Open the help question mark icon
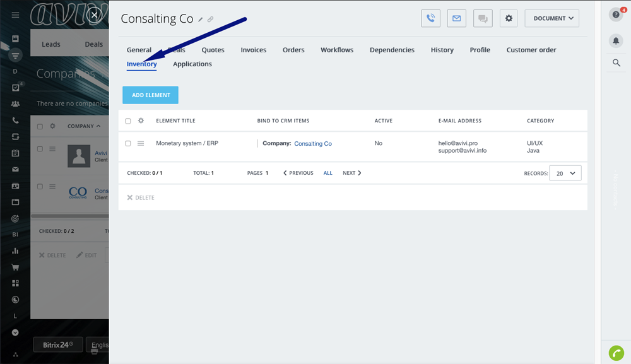The width and height of the screenshot is (631, 364). click(x=616, y=15)
